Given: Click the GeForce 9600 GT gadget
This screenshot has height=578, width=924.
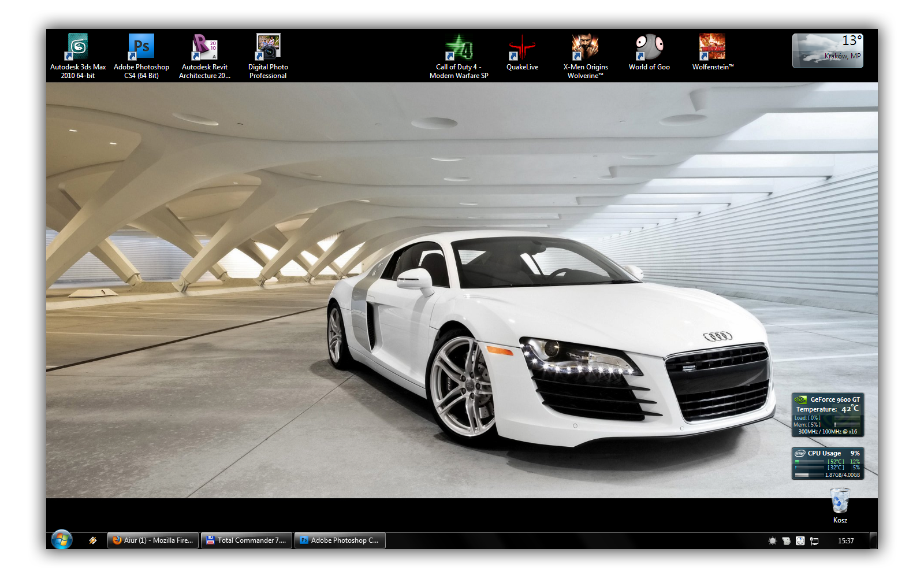Looking at the screenshot, I should point(828,415).
